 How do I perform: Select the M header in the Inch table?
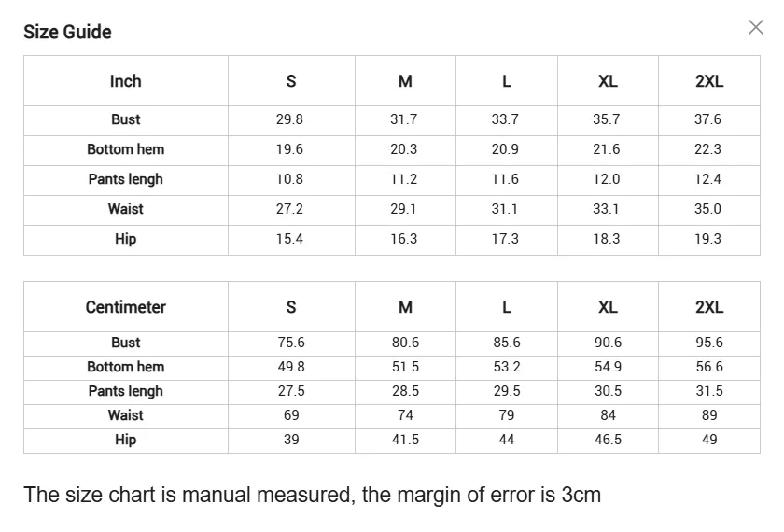(405, 81)
